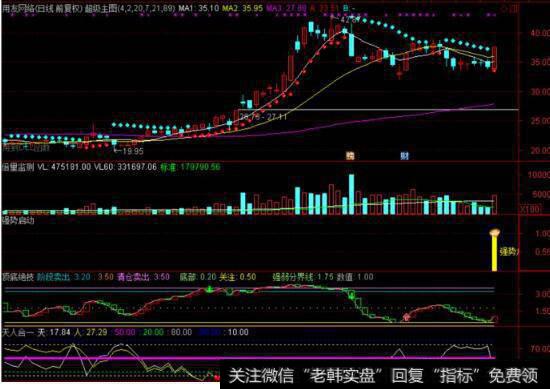The width and height of the screenshot is (550, 389).
Task: Click the thick magenta line in 天人合一 panel
Action: click(248, 358)
